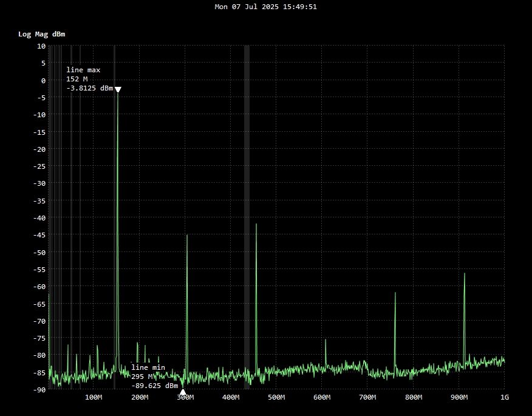532x416 pixels.
Task: Select the "line min" annotation title
Action: (148, 367)
